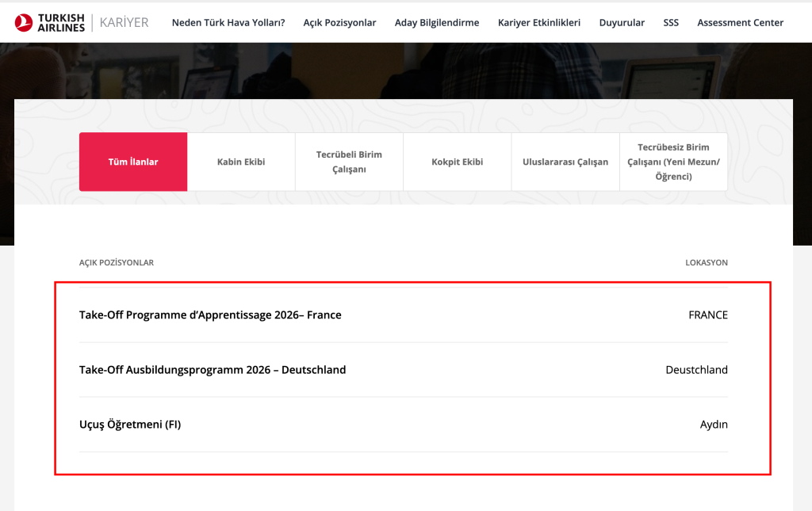Screen dimensions: 812x511
Task: Switch to the Kabin Ekibi tab
Action: (x=241, y=161)
